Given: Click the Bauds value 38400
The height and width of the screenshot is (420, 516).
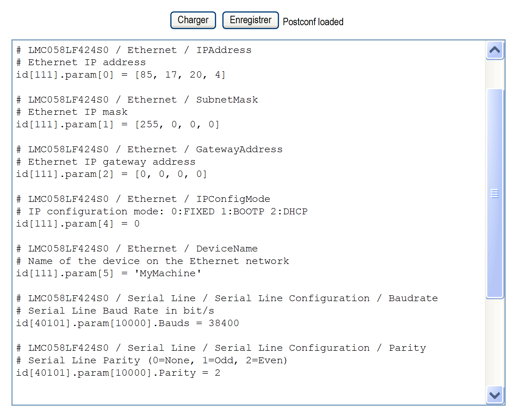Looking at the screenshot, I should pos(224,323).
